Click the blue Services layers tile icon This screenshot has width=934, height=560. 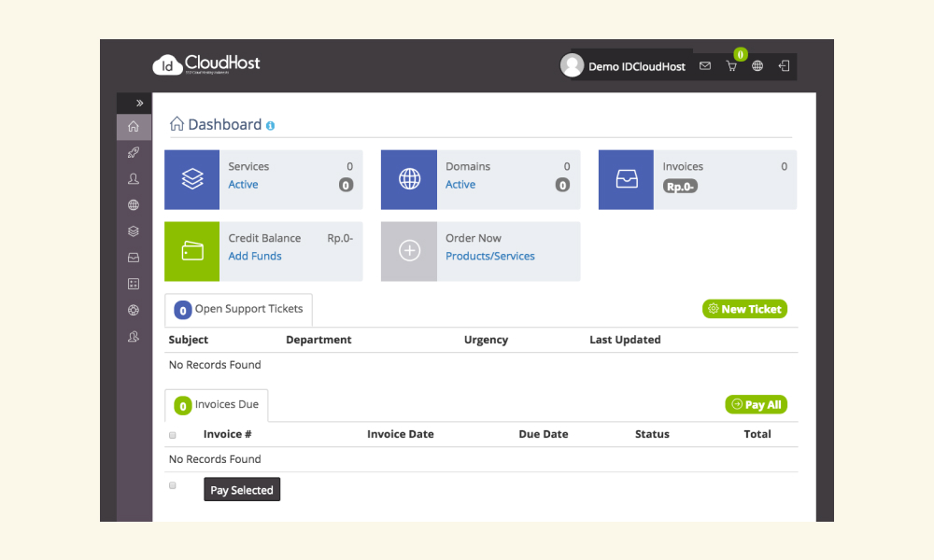[x=191, y=179]
